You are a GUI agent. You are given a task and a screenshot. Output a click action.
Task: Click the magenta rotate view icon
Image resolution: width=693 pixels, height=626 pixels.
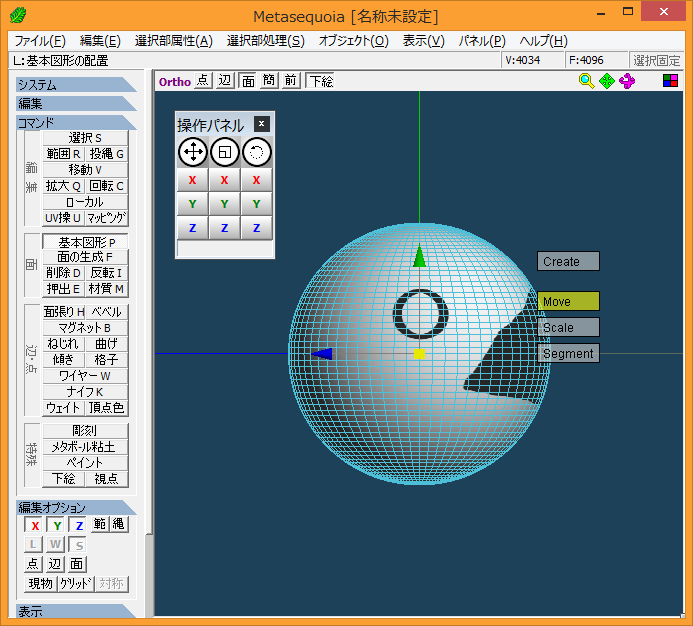tap(627, 81)
